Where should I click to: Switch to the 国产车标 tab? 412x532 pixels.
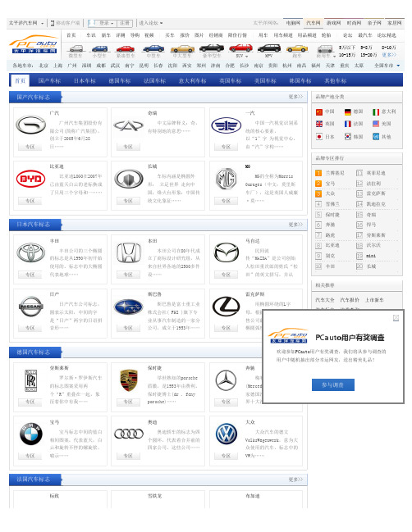[49, 81]
